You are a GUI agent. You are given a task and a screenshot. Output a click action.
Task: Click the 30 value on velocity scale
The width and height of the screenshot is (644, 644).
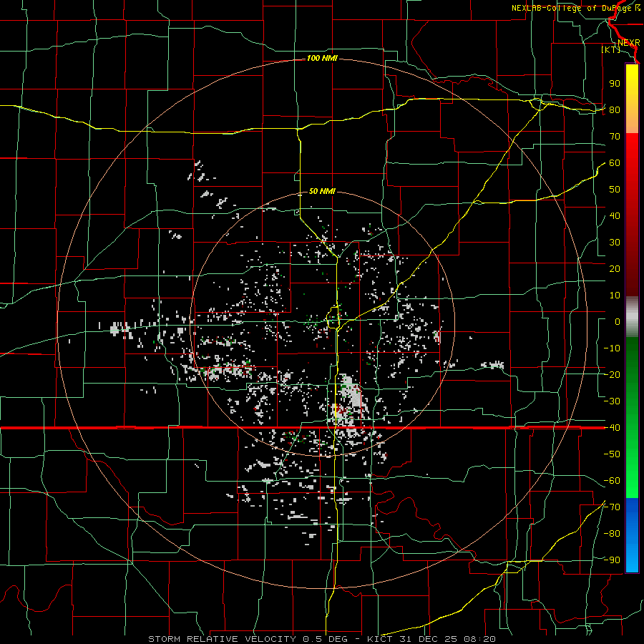click(615, 243)
